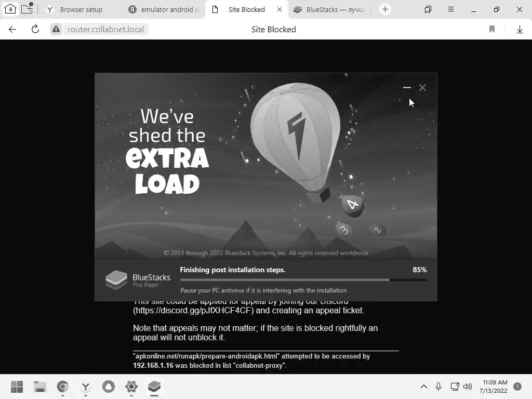The image size is (532, 399).
Task: Switch to the emulator android tab
Action: [x=165, y=9]
